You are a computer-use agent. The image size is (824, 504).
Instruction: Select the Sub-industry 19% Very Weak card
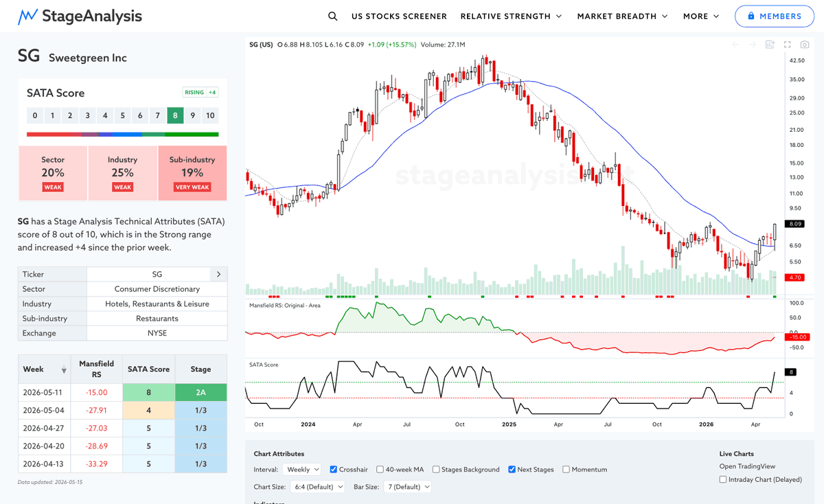[192, 173]
